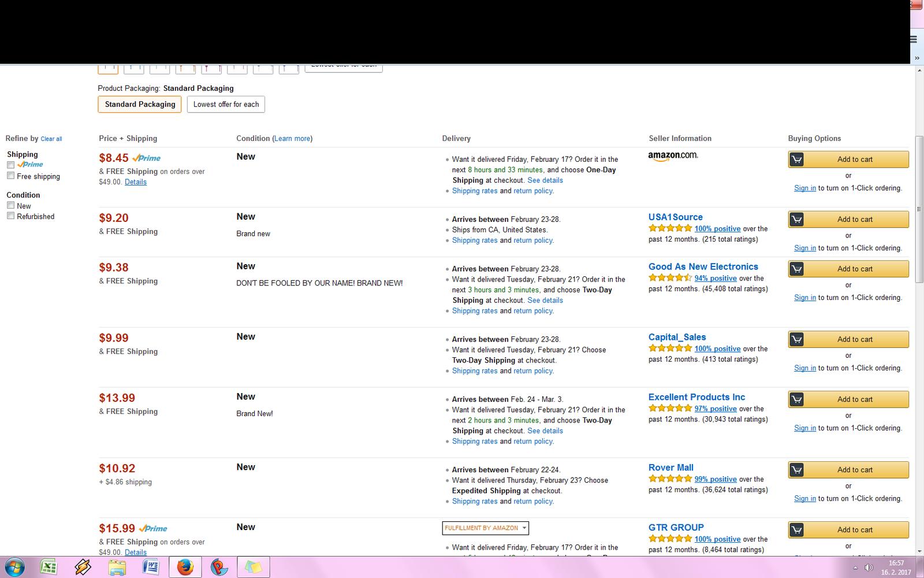Image resolution: width=924 pixels, height=578 pixels.
Task: Click the Excel icon in the taskbar
Action: coord(49,567)
